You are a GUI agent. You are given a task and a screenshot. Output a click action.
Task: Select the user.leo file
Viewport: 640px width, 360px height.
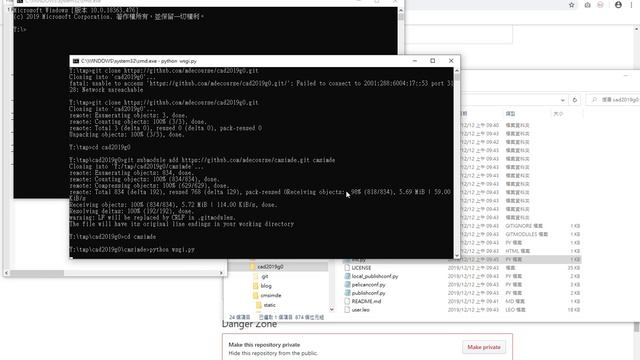(x=360, y=310)
